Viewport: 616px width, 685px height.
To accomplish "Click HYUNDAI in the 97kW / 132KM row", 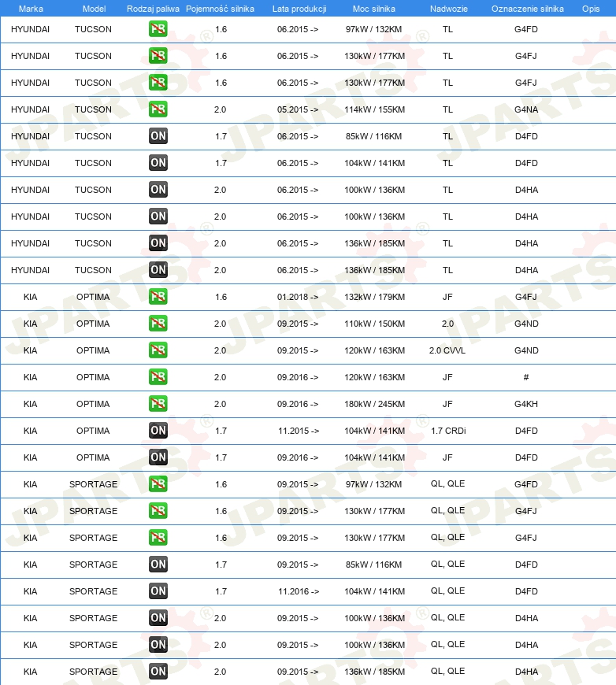I will (x=30, y=29).
